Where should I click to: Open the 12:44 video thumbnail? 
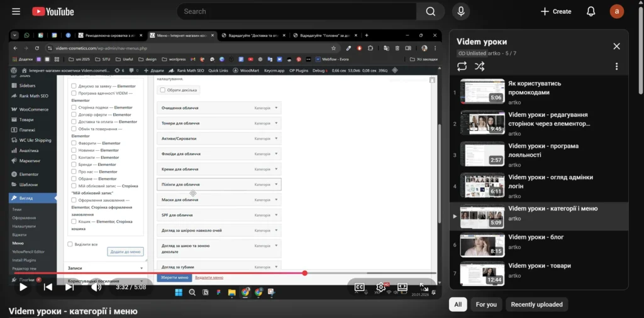tap(482, 273)
